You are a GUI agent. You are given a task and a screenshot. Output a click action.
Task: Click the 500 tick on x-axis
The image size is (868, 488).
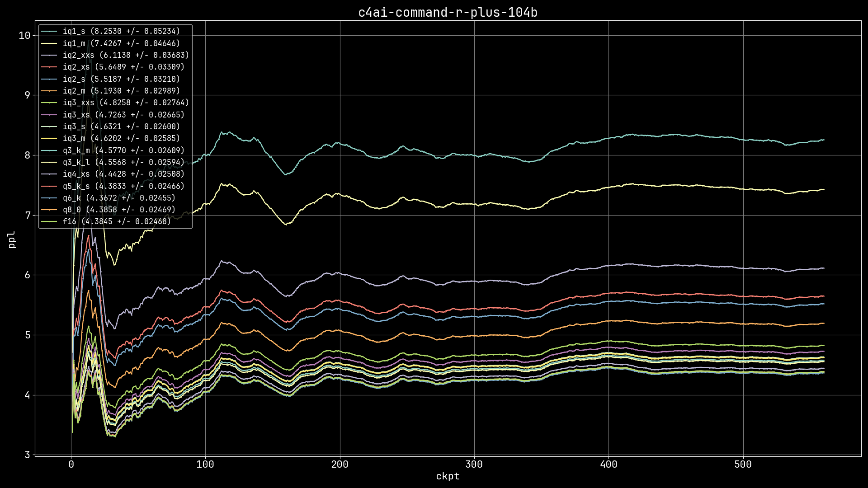click(x=743, y=465)
